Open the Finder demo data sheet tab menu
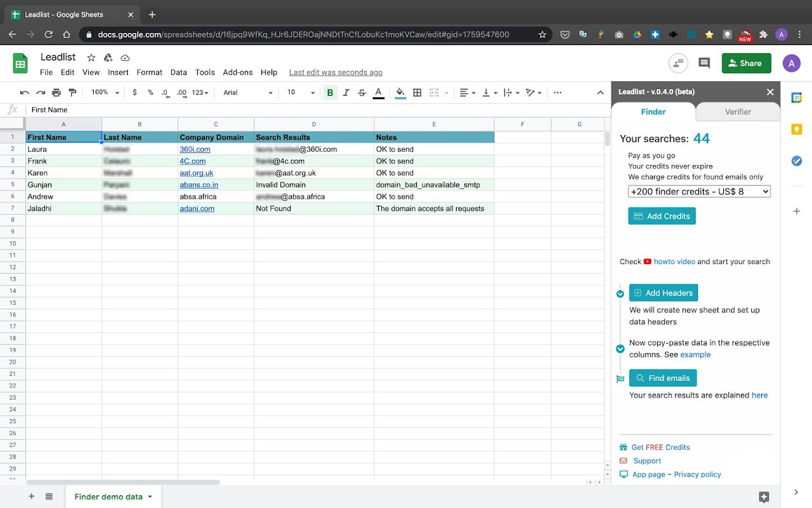The image size is (812, 508). (150, 497)
